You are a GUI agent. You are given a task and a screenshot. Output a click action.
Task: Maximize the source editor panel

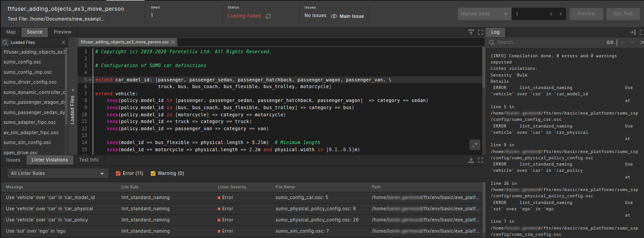click(x=481, y=32)
